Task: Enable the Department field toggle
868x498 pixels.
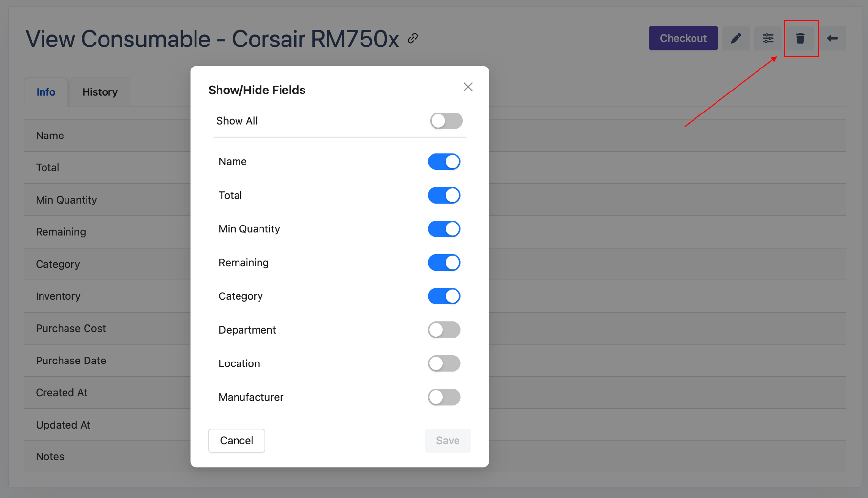Action: click(x=444, y=330)
